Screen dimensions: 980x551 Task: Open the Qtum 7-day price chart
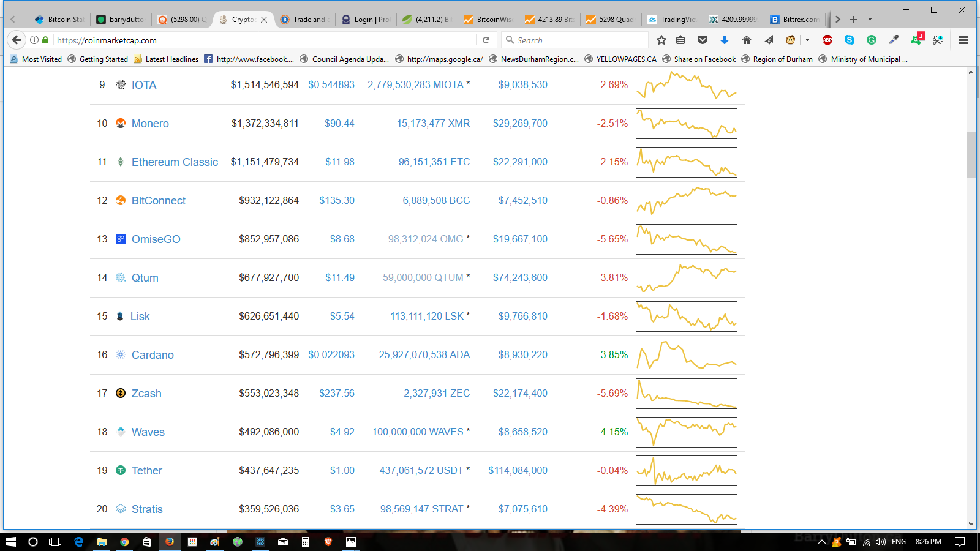687,278
